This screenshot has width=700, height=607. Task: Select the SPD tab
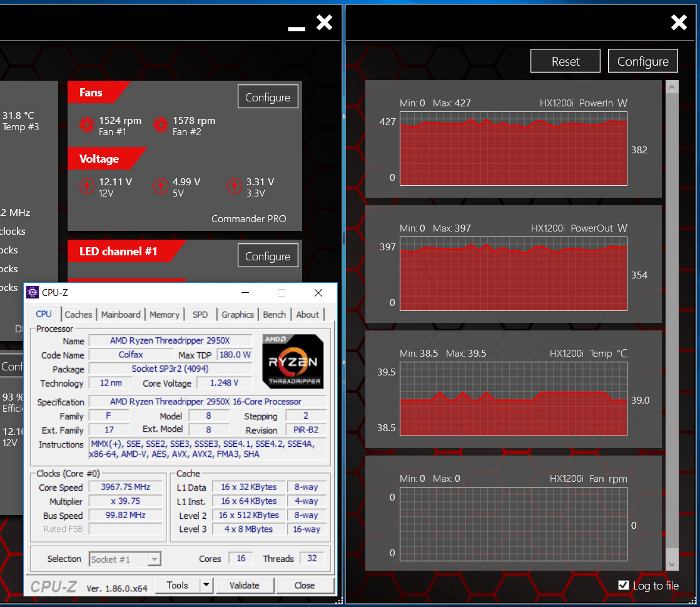click(200, 314)
